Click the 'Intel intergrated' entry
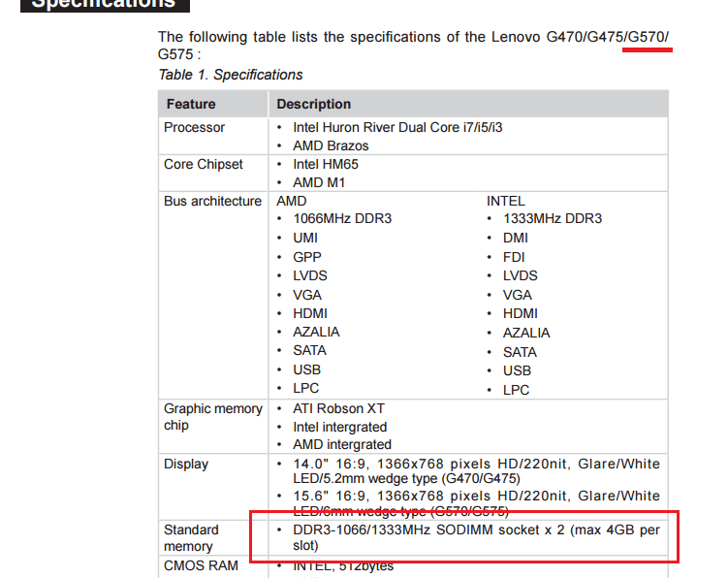This screenshot has height=578, width=728. 340,427
